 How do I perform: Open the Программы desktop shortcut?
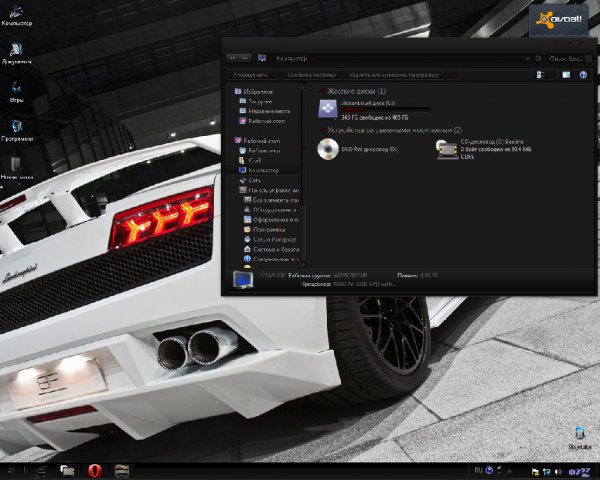tap(17, 130)
